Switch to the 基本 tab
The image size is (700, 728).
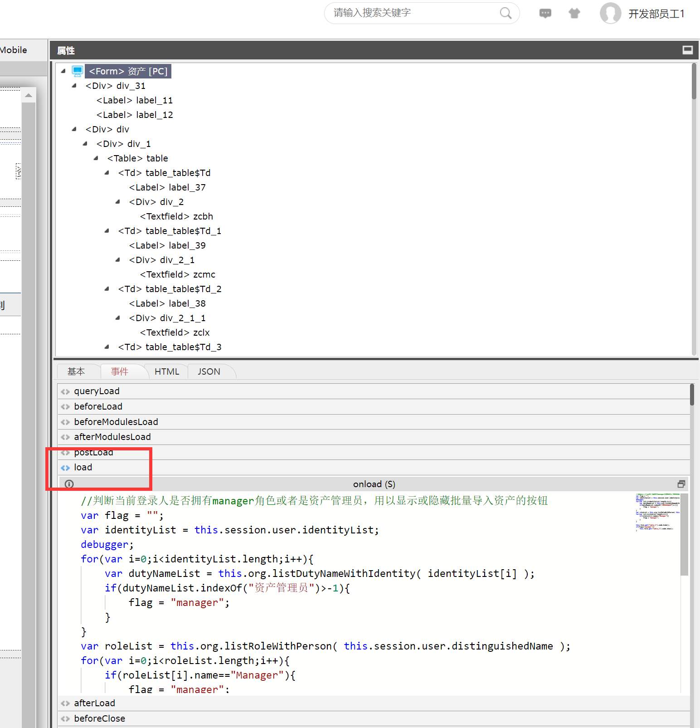tap(76, 371)
